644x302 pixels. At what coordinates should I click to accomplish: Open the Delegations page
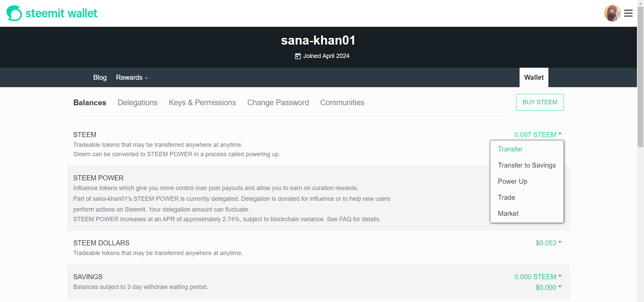tap(138, 103)
